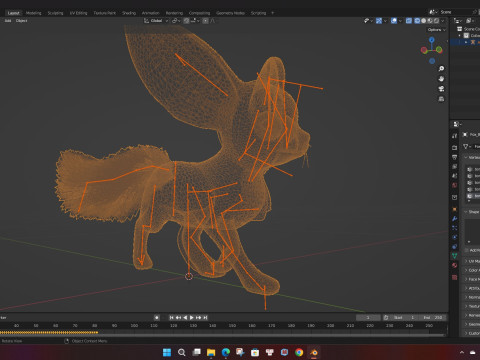Viewport: 480px width, 360px height.
Task: Click the blue Z axis on navigation gizmo
Action: [432, 40]
